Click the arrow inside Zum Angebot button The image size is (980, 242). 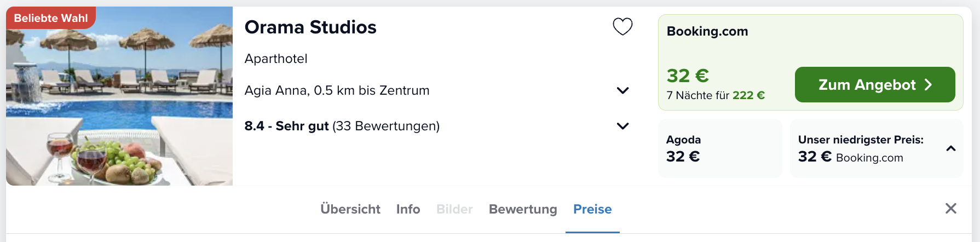(928, 84)
